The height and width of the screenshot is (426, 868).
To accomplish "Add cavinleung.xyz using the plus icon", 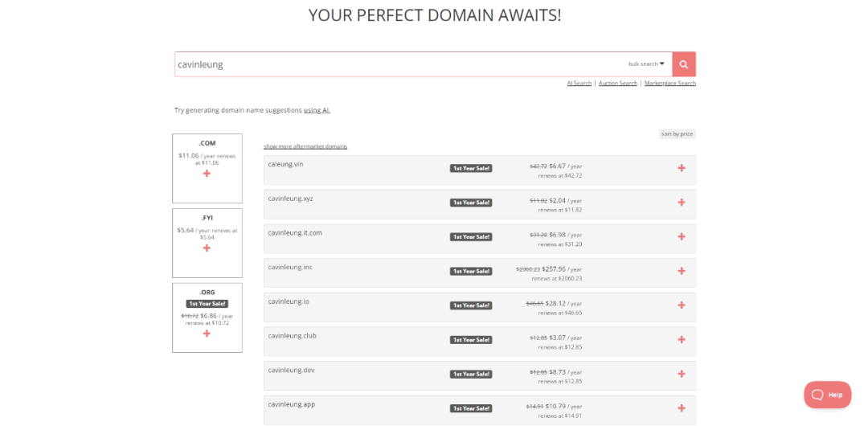I will tap(682, 203).
